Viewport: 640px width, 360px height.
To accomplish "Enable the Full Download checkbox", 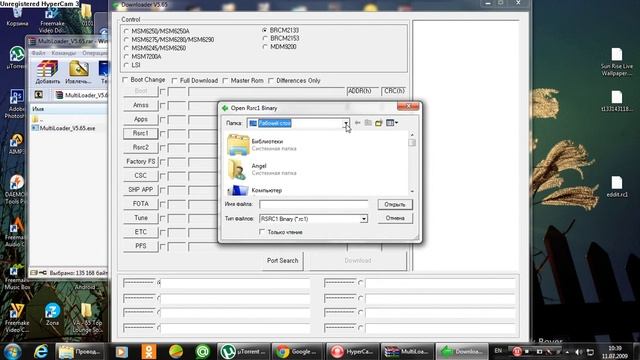I will point(175,81).
